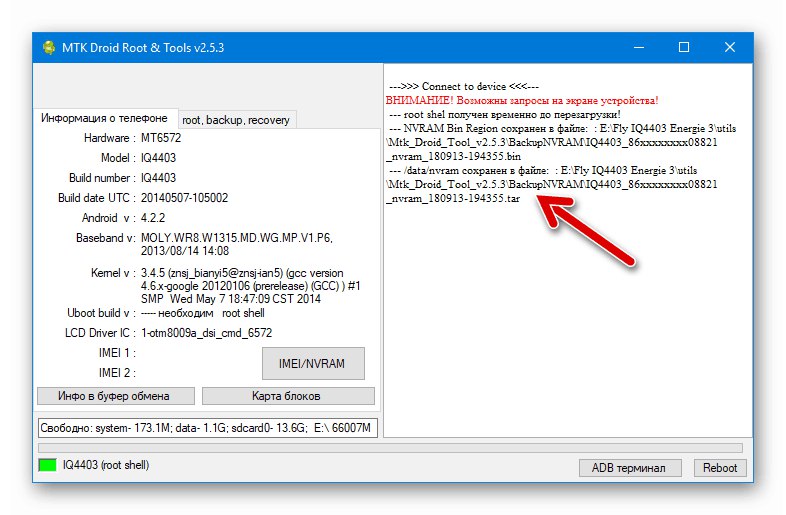Click log line '_nvram_180913-194355.bin'
Viewport: 786px width, 515px height.
click(453, 156)
